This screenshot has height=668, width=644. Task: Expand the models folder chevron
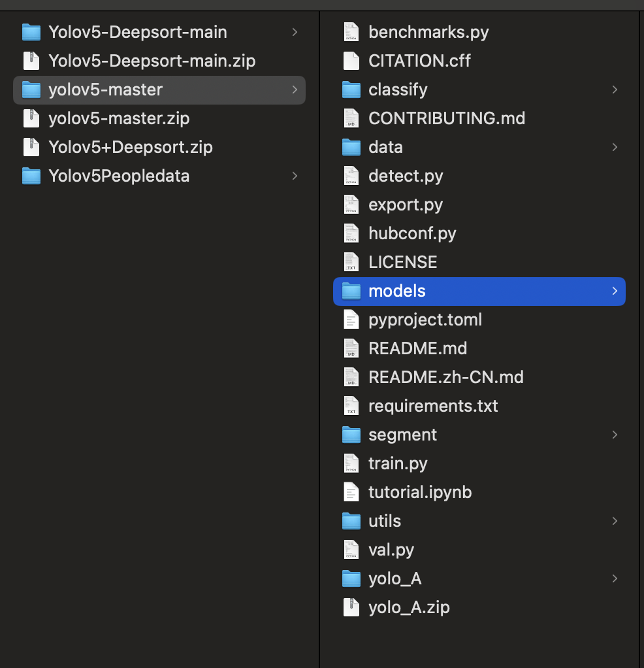(x=614, y=291)
